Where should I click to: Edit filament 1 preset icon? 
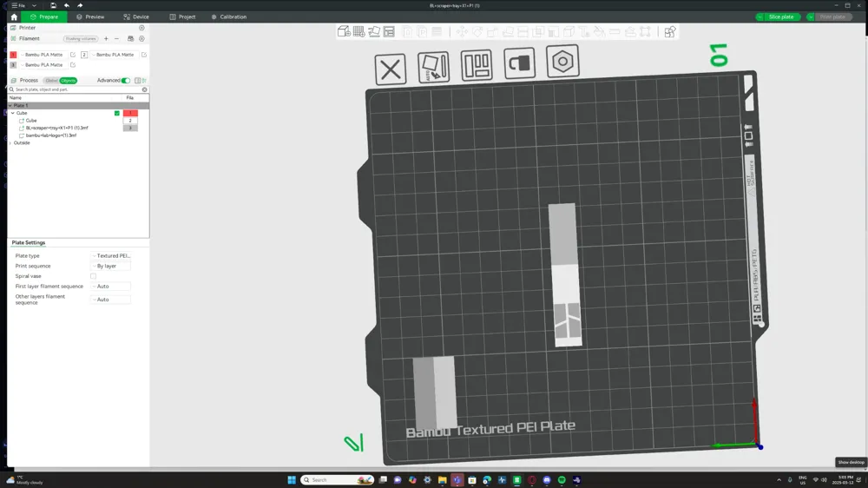tap(73, 55)
